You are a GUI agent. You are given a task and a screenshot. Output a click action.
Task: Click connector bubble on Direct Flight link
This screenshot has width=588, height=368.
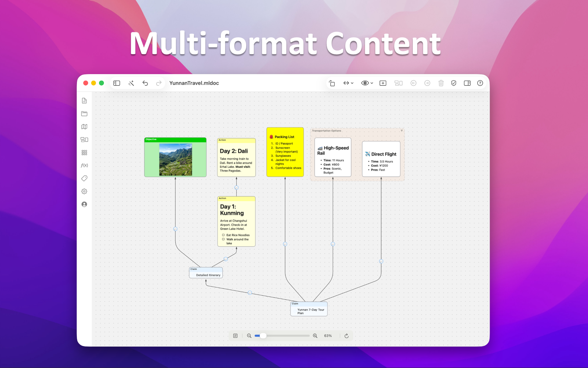click(381, 261)
